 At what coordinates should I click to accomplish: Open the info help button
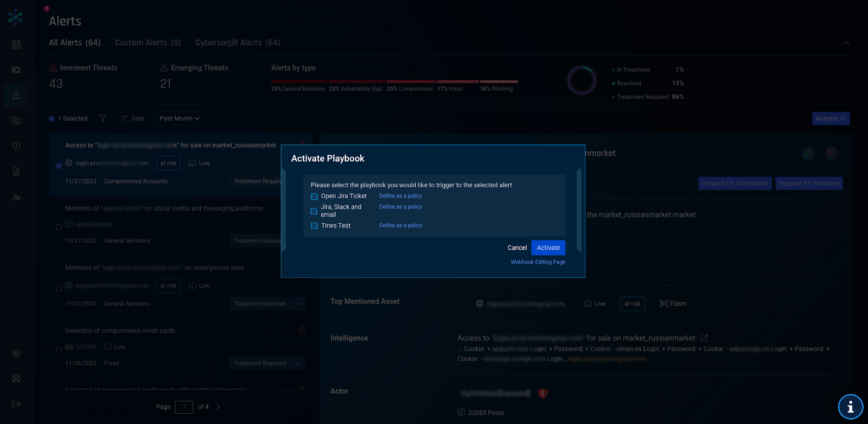850,407
